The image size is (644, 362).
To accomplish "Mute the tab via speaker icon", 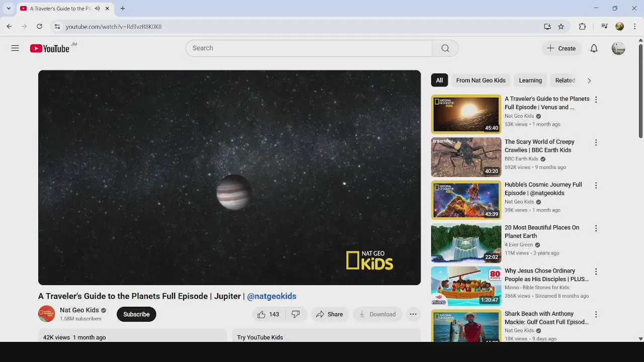I will click(97, 9).
